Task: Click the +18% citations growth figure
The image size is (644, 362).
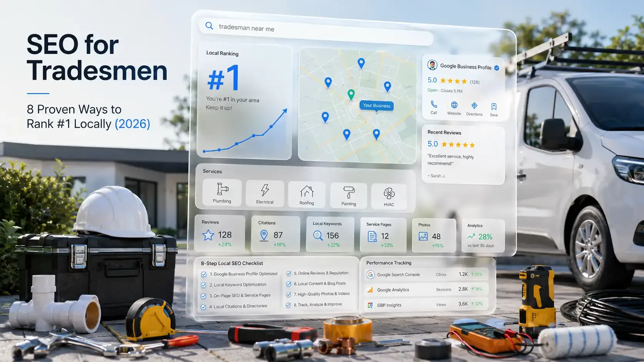Action: point(280,245)
